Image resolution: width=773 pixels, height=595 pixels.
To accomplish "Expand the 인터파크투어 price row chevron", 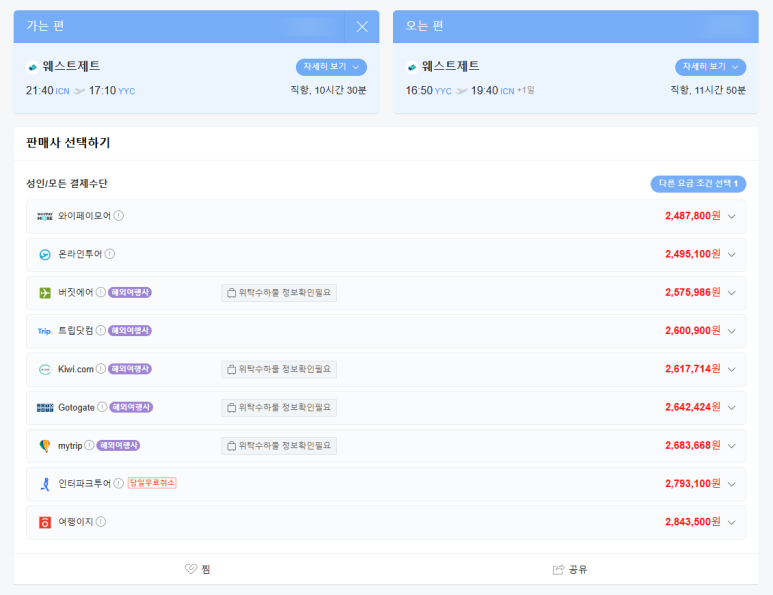I will (732, 484).
